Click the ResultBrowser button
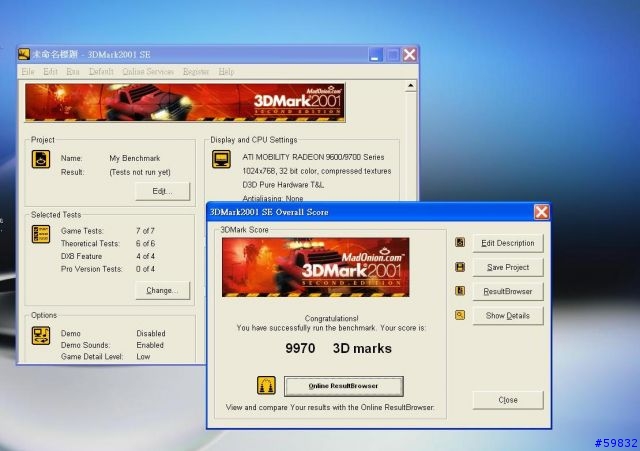The image size is (640, 451). (508, 291)
